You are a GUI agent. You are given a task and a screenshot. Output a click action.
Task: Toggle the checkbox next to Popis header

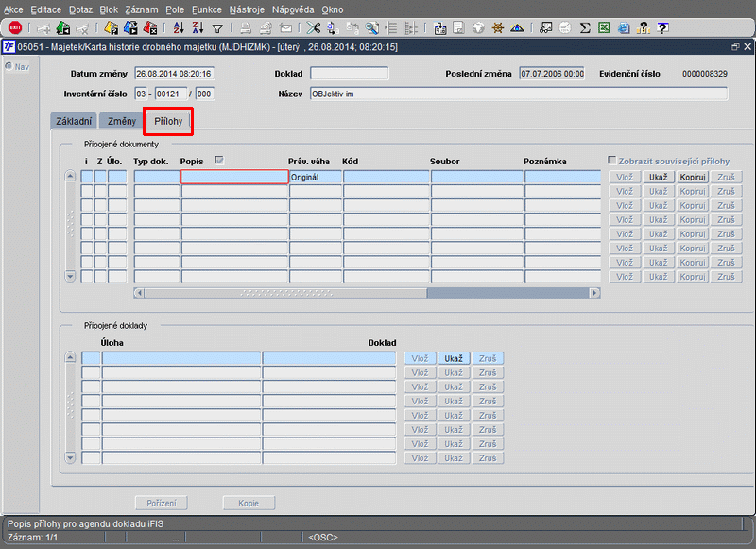click(x=220, y=161)
